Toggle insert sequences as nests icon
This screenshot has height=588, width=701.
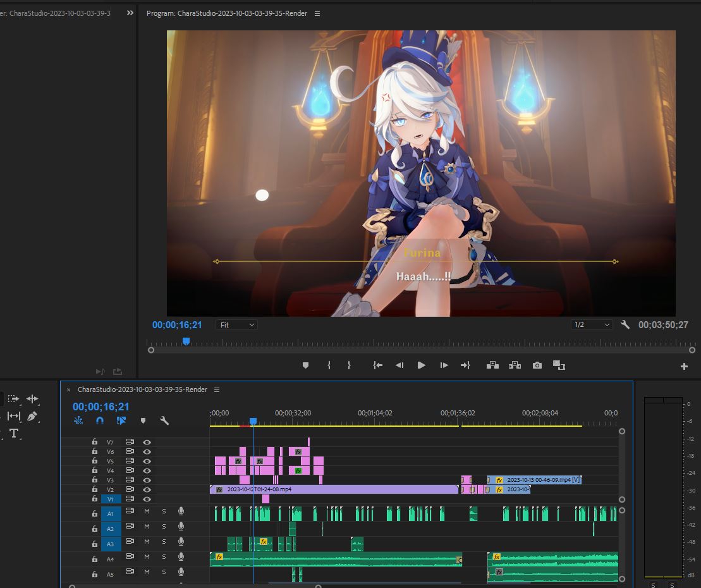78,420
